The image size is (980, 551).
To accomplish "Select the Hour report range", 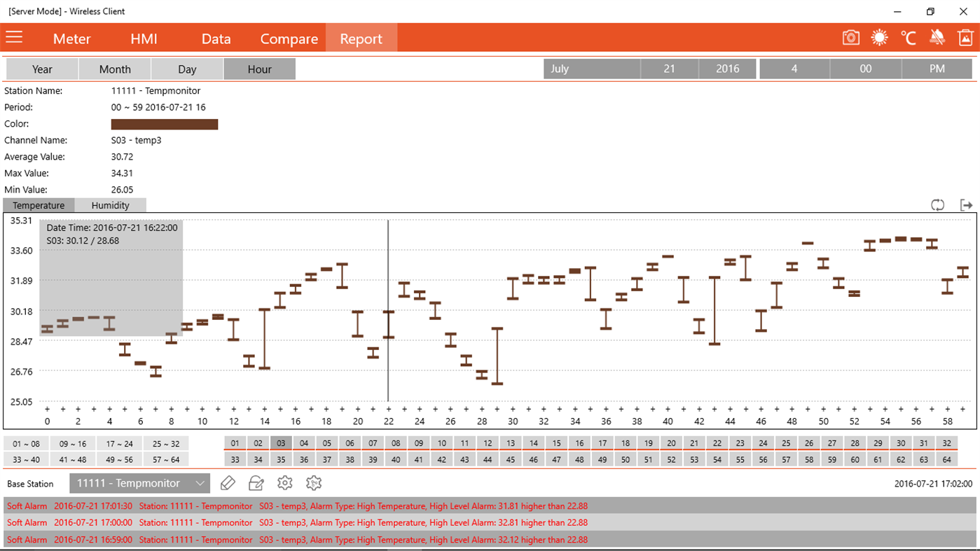I will click(x=259, y=69).
